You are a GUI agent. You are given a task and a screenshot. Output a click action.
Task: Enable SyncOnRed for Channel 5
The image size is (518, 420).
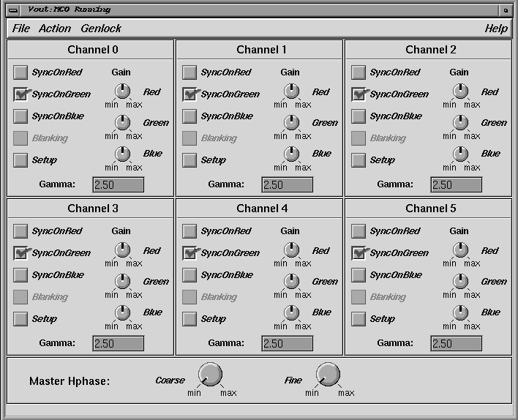[x=359, y=231]
